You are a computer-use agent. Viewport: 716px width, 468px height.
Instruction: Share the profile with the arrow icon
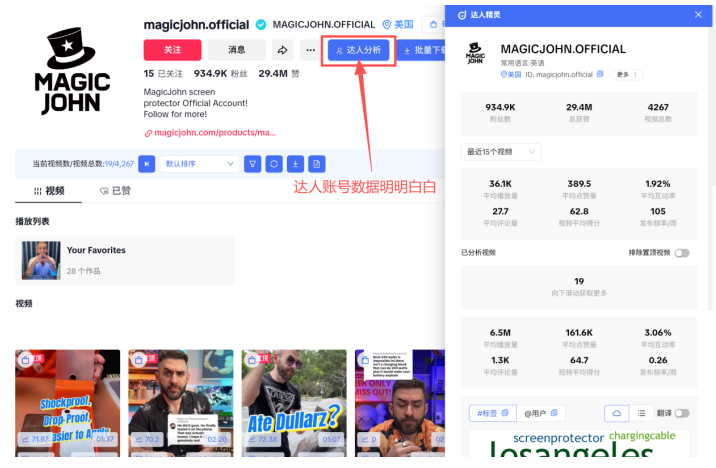click(283, 50)
